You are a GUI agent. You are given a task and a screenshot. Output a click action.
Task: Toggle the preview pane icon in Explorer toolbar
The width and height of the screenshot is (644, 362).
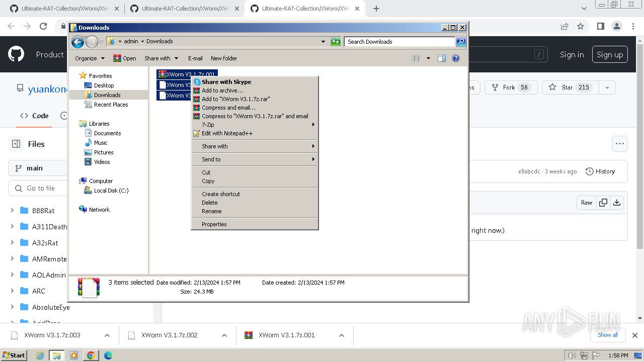coord(441,58)
